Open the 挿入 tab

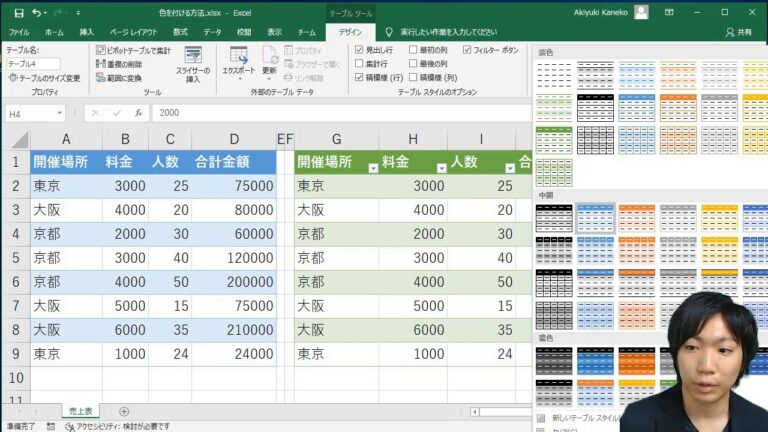[87, 32]
